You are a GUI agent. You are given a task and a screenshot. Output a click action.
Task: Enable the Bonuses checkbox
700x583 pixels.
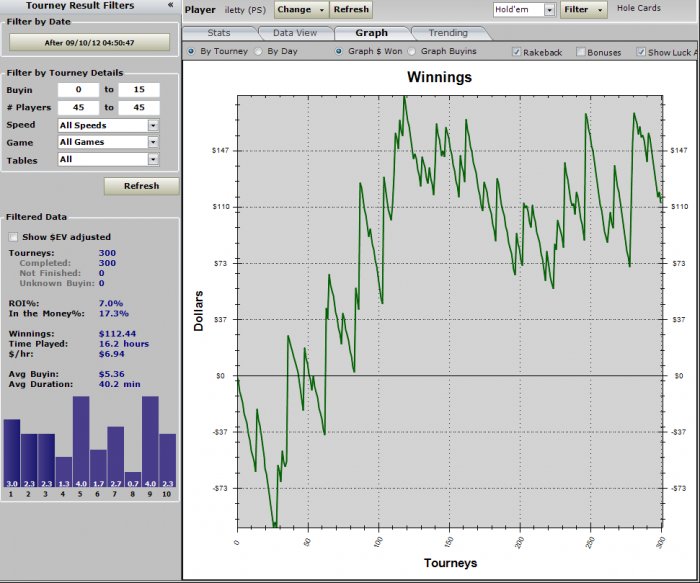tap(581, 52)
